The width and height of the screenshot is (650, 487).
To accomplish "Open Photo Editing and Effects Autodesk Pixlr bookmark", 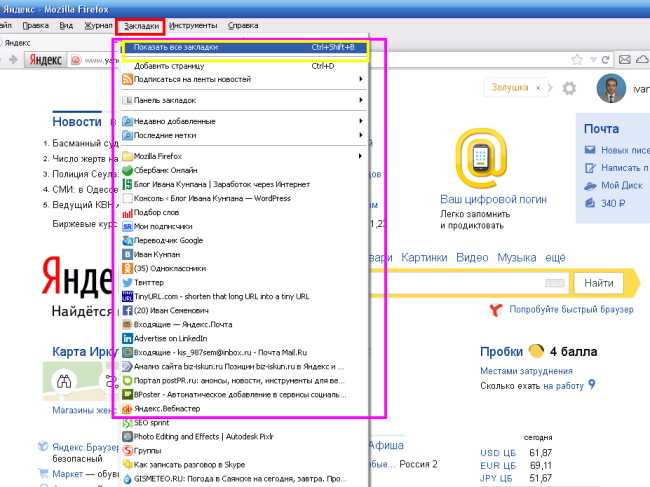I will coord(244,436).
